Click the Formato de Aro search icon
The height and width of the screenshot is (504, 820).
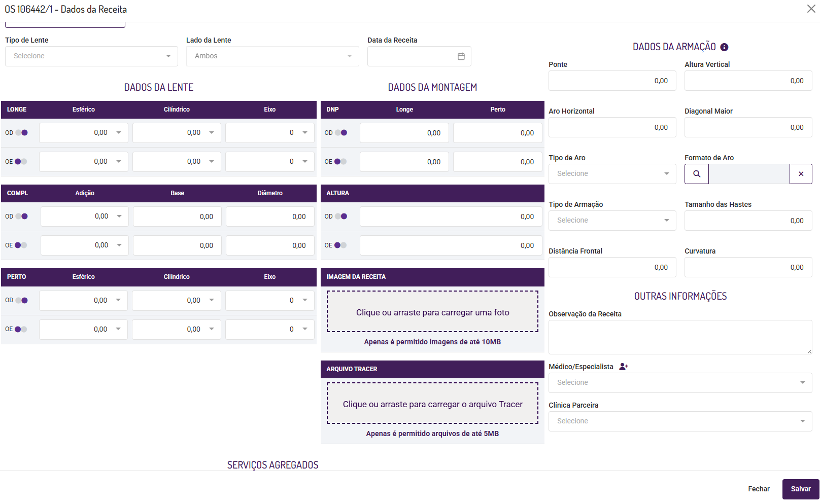tap(697, 174)
